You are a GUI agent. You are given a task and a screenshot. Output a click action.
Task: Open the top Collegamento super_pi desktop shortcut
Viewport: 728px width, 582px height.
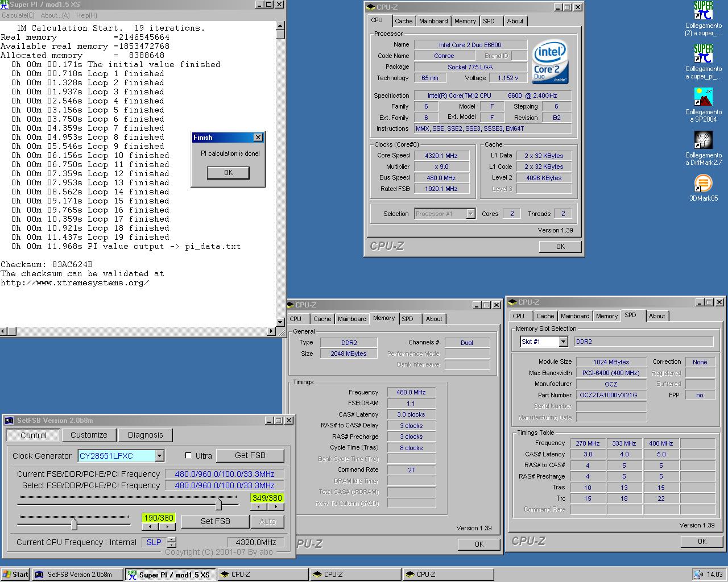click(704, 18)
